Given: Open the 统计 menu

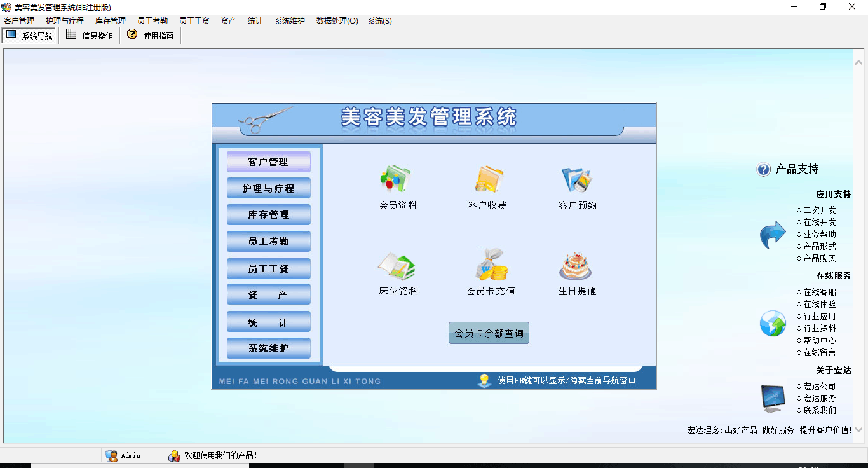Looking at the screenshot, I should (x=255, y=21).
